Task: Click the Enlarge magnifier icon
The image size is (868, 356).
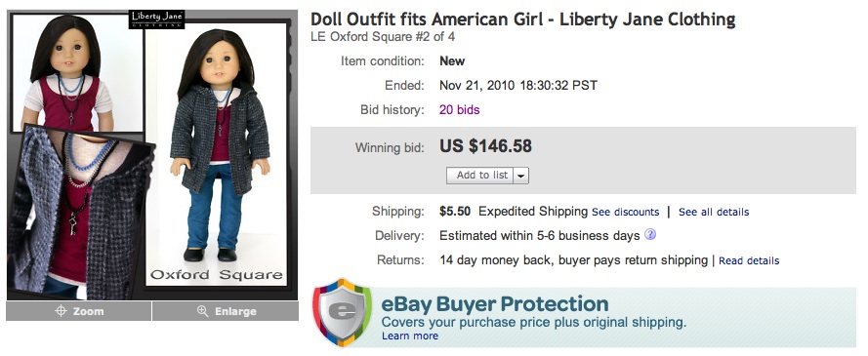Action: click(203, 311)
